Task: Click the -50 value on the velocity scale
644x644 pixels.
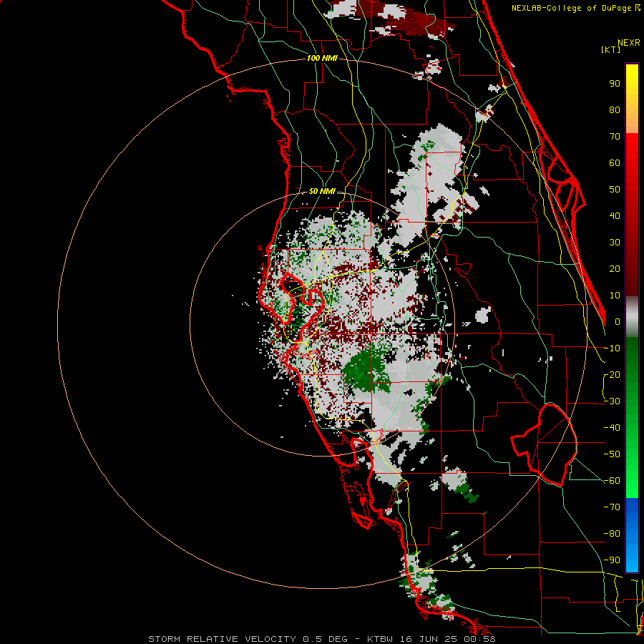Action: (x=612, y=454)
